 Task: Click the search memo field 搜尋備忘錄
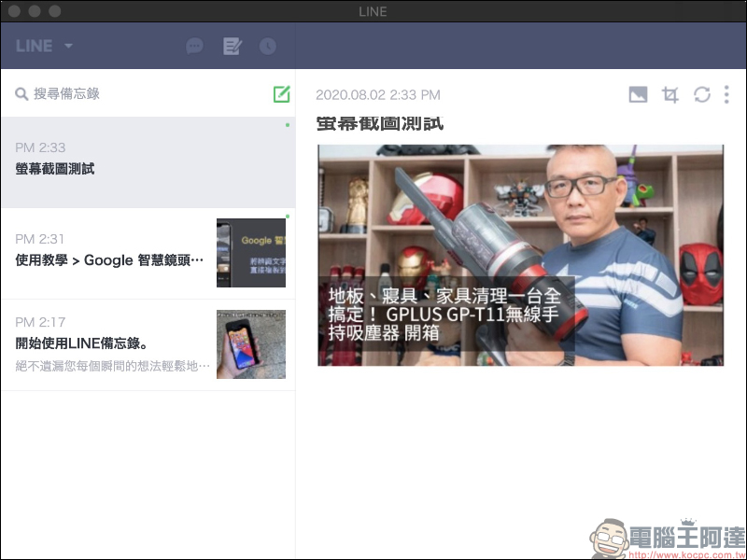pyautogui.click(x=66, y=94)
